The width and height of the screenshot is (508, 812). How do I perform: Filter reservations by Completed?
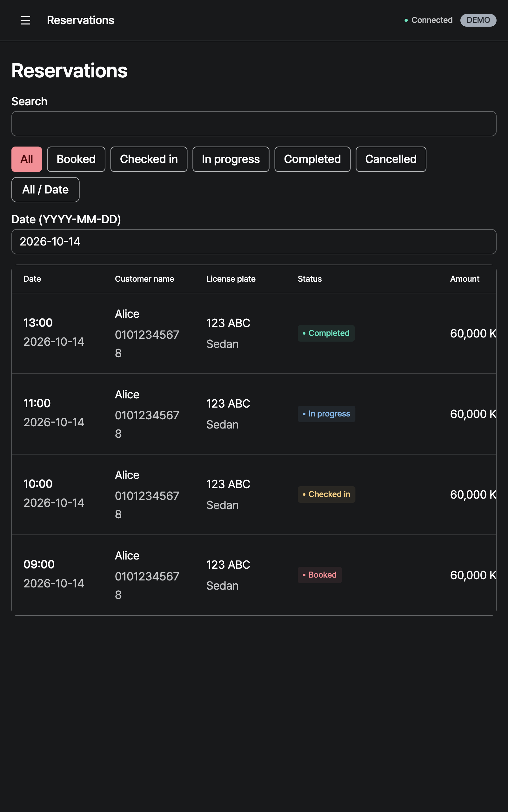point(312,159)
